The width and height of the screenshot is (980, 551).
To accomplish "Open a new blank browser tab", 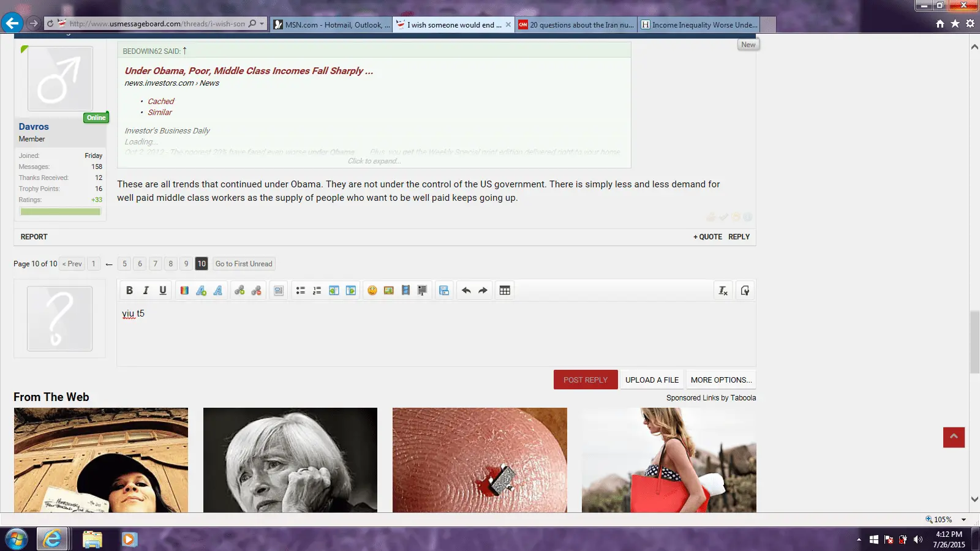I will (x=768, y=24).
